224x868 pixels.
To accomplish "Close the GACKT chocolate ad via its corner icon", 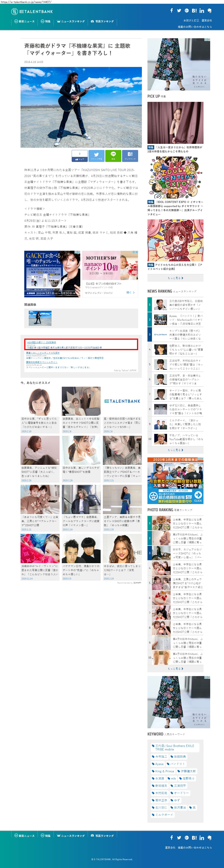I will (x=79, y=252).
